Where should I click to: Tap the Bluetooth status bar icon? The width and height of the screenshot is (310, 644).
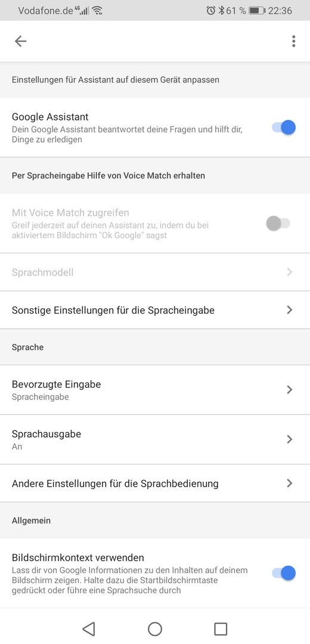click(221, 11)
